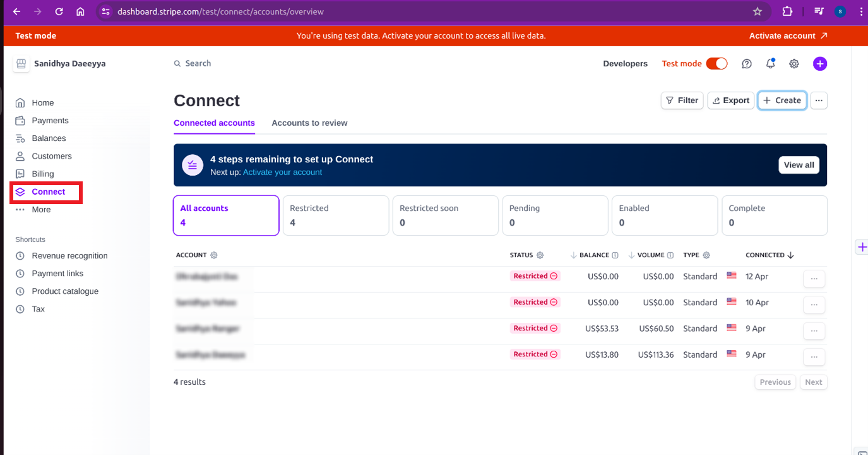Click the notifications bell icon
868x455 pixels.
[x=770, y=64]
